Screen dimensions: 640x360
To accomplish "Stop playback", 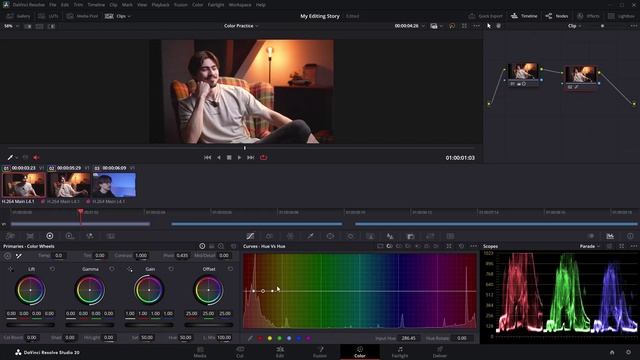I will coord(229,158).
